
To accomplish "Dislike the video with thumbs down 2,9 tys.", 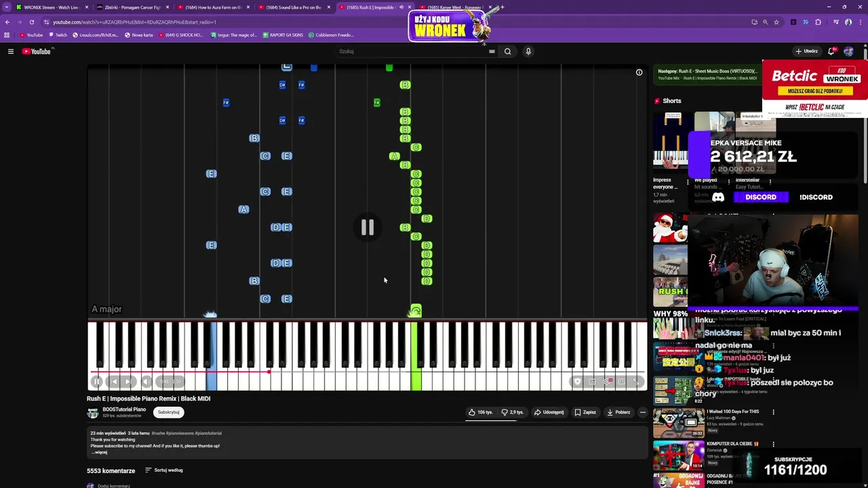I will tap(512, 412).
